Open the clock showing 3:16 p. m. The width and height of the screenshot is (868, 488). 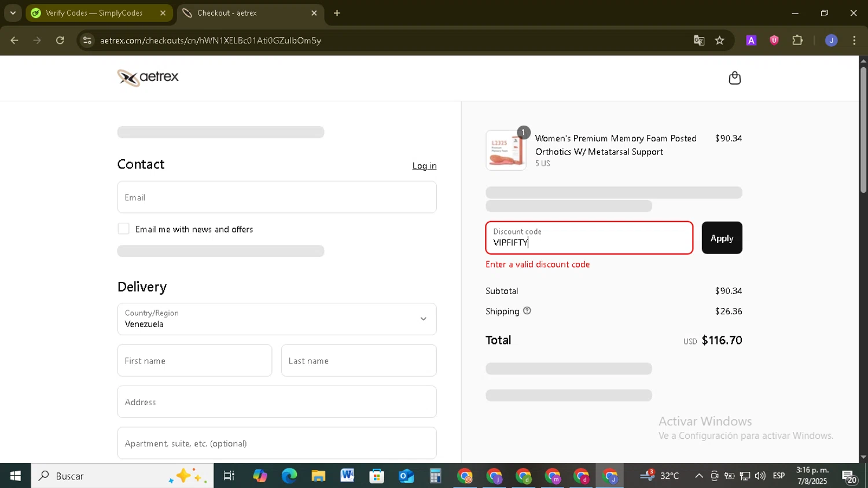(812, 476)
